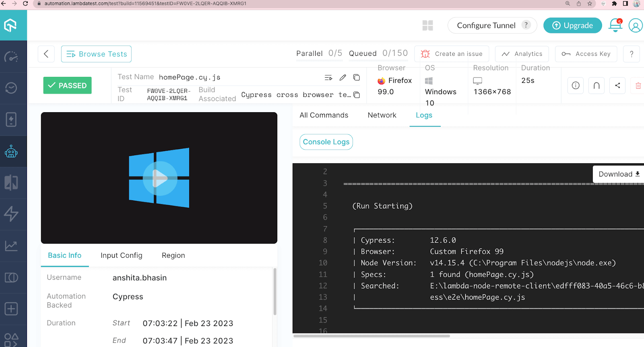Bookmark page with the star icon
Screen dimensions: 644x347
(x=590, y=4)
